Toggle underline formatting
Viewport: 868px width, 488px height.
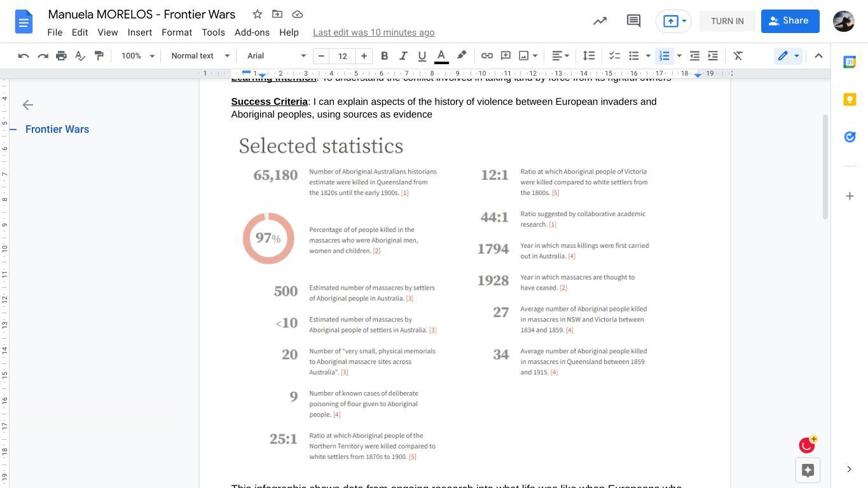click(422, 56)
